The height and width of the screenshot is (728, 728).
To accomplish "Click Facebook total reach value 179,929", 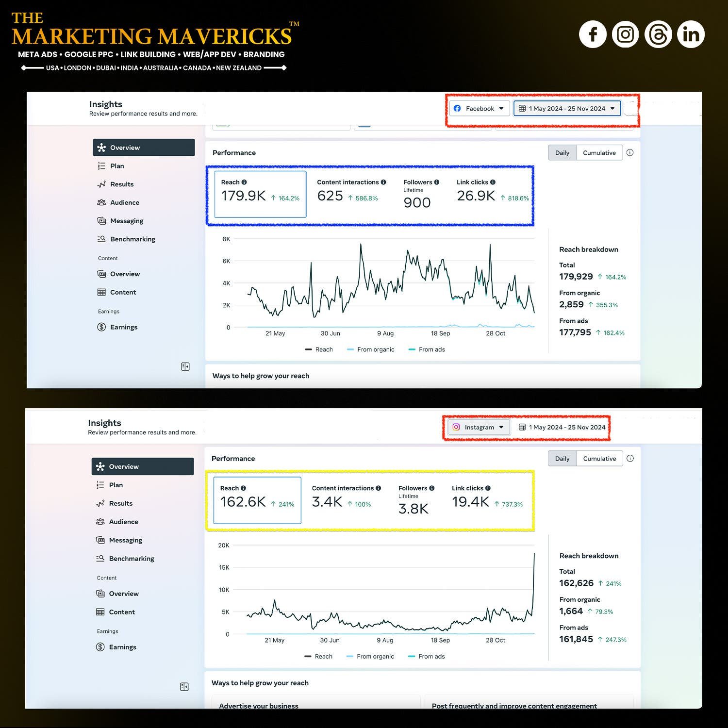I will (576, 277).
